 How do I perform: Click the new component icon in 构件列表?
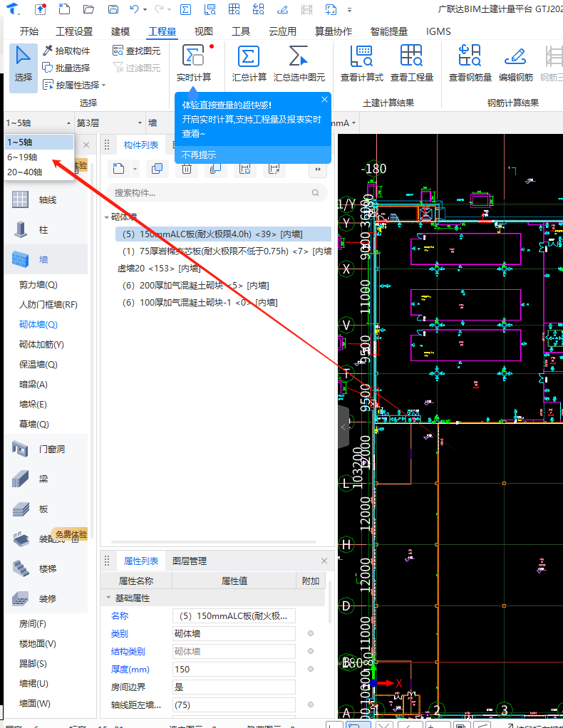(119, 169)
